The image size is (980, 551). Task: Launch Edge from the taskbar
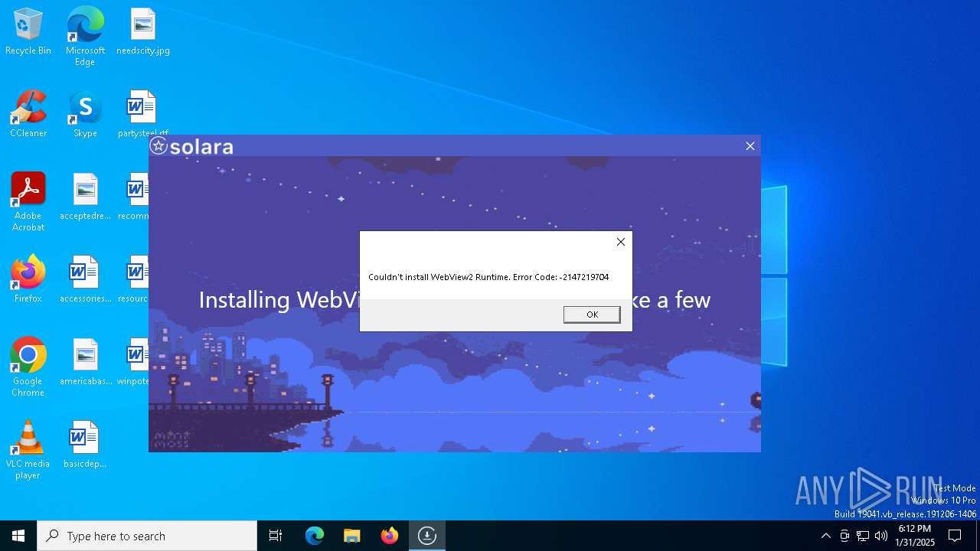click(x=315, y=536)
